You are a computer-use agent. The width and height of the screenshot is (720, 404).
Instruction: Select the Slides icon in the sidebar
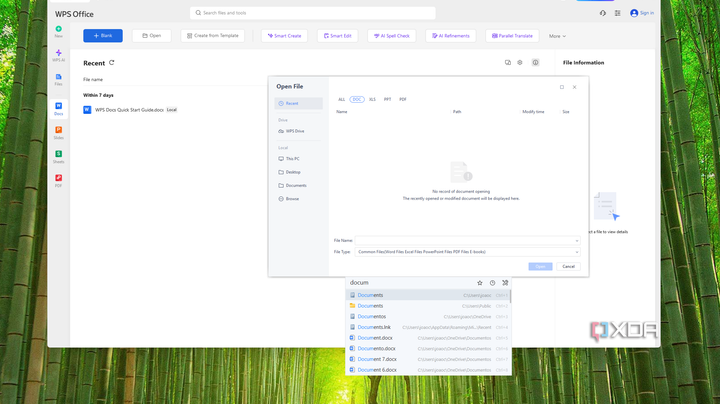59,131
